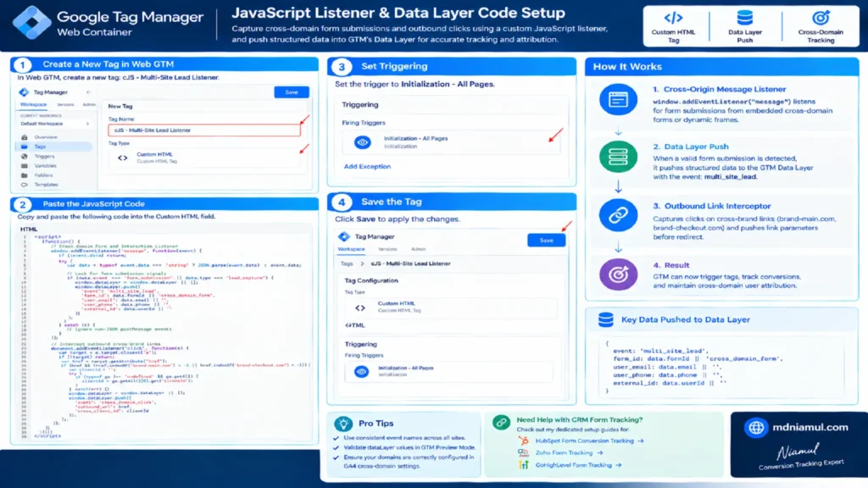Open Workspace tab in Save the Tag panel

pos(351,250)
